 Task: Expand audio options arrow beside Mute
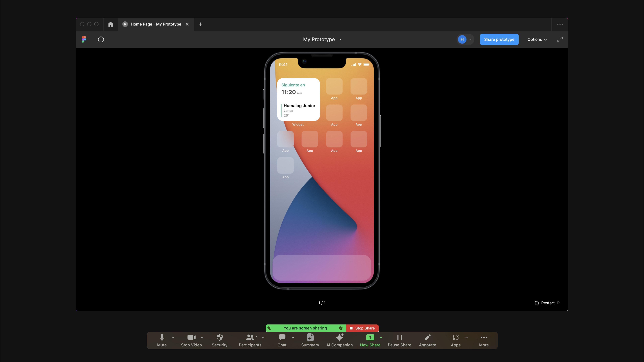pos(173,337)
